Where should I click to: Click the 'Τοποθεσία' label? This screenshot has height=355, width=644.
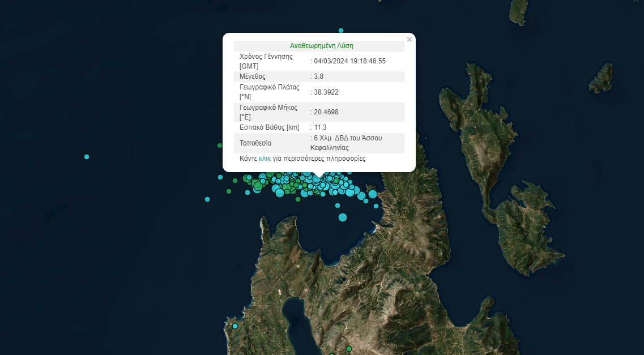pos(255,143)
